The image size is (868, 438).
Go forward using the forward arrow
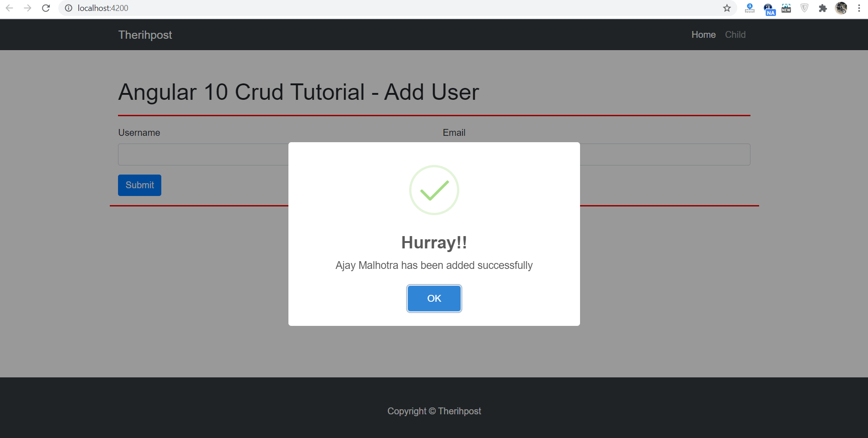pyautogui.click(x=28, y=8)
